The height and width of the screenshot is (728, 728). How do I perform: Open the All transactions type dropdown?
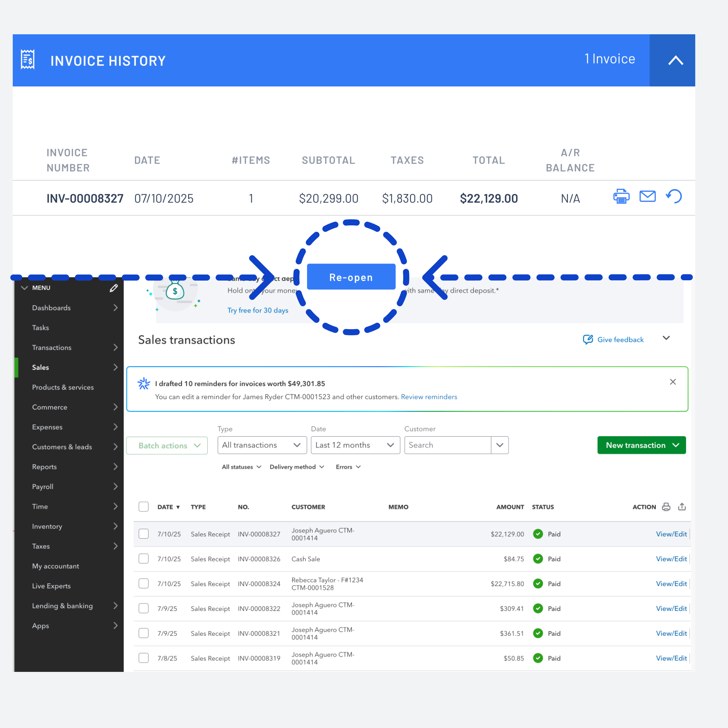[x=262, y=445]
